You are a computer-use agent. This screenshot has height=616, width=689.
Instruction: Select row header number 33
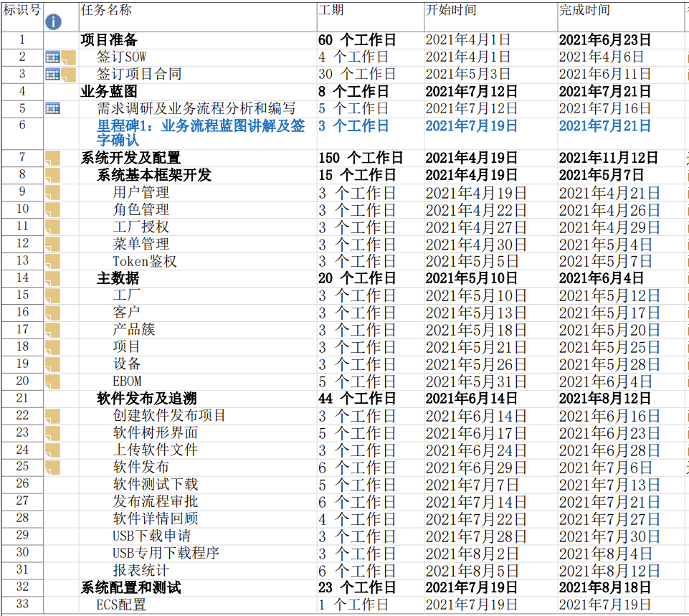click(22, 604)
